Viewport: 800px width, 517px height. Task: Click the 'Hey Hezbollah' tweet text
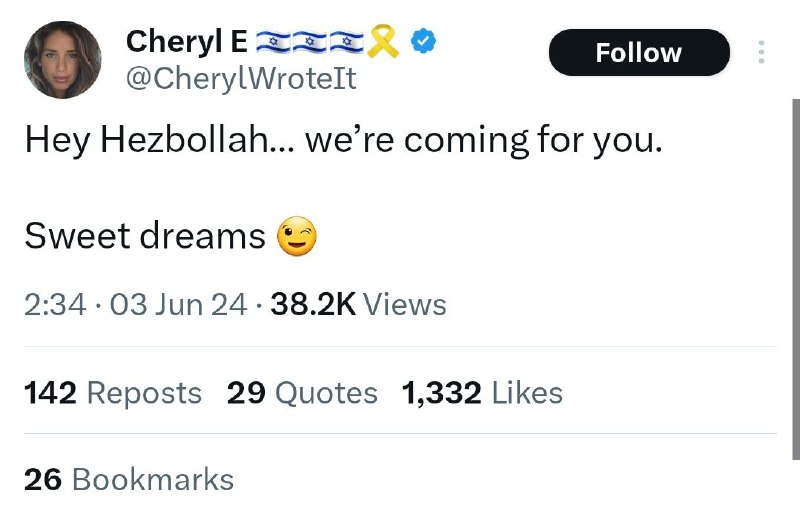(343, 139)
